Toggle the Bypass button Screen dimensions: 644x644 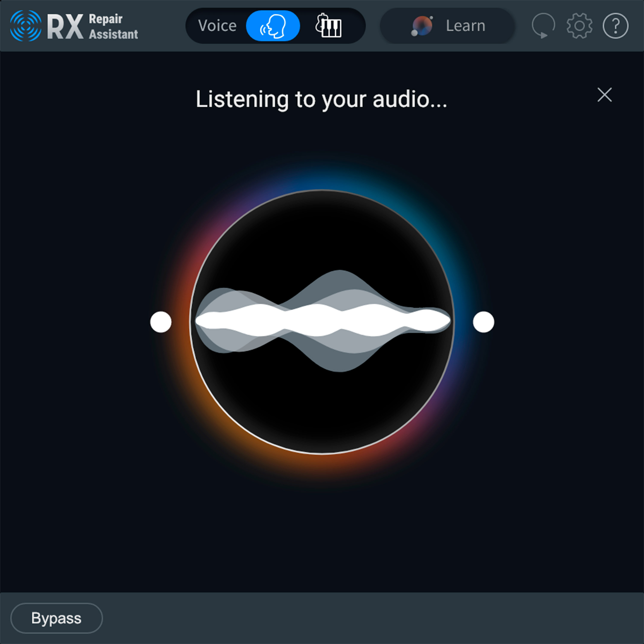pos(57,618)
